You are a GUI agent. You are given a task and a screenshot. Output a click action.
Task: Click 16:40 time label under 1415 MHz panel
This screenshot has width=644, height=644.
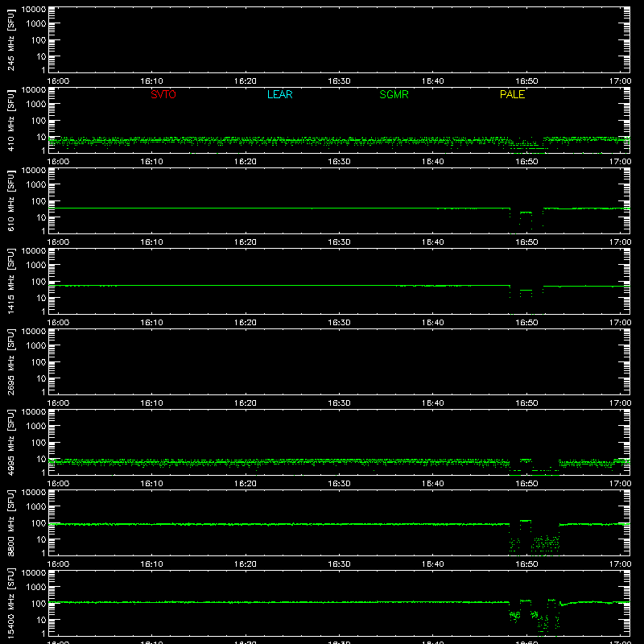(x=432, y=323)
